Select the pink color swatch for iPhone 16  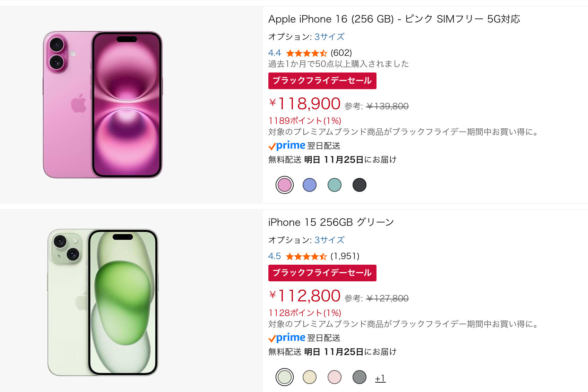[285, 185]
